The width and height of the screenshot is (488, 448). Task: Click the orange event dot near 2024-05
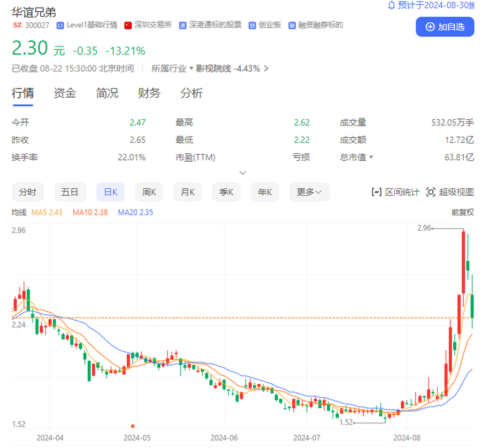[x=132, y=426]
